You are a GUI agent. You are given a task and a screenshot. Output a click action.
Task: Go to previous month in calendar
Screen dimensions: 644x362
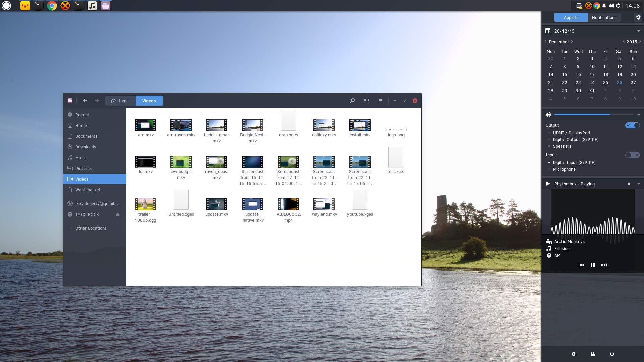coord(545,42)
